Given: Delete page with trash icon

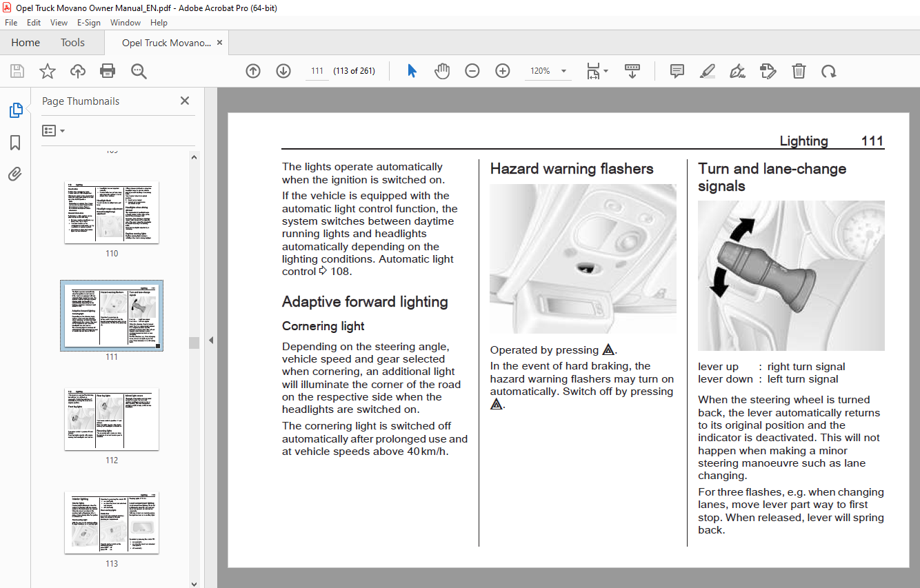Looking at the screenshot, I should 799,71.
